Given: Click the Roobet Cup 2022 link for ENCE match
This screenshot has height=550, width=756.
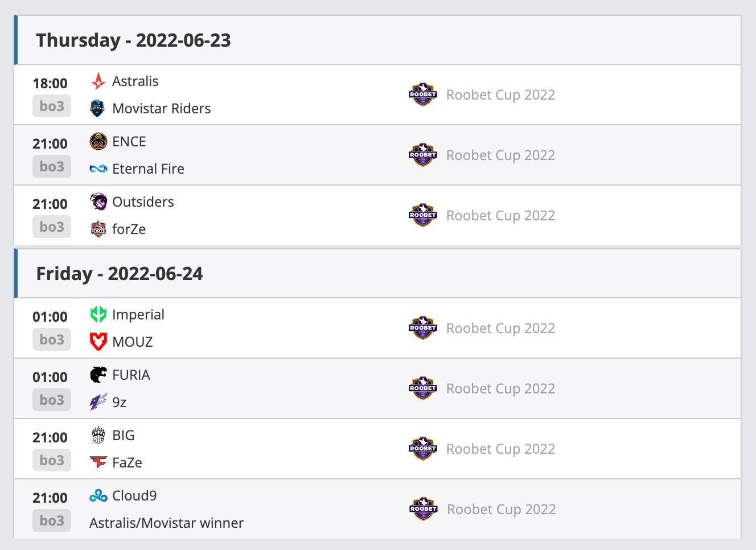Looking at the screenshot, I should click(x=500, y=155).
